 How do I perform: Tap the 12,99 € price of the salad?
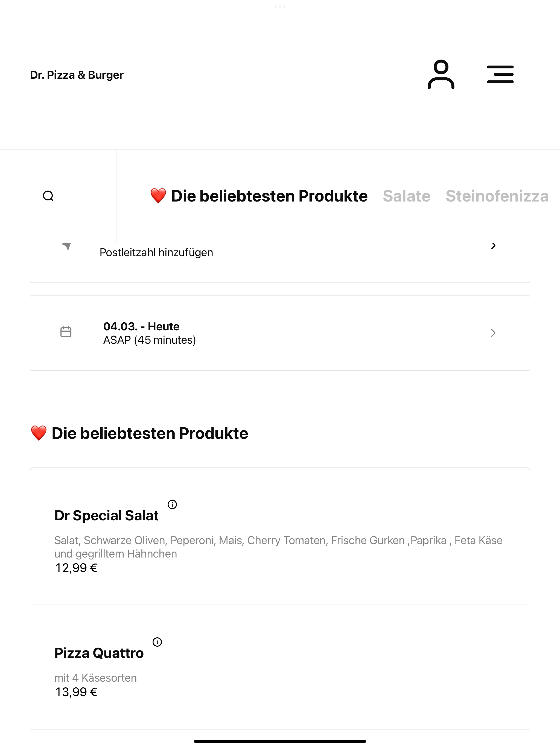pos(76,568)
